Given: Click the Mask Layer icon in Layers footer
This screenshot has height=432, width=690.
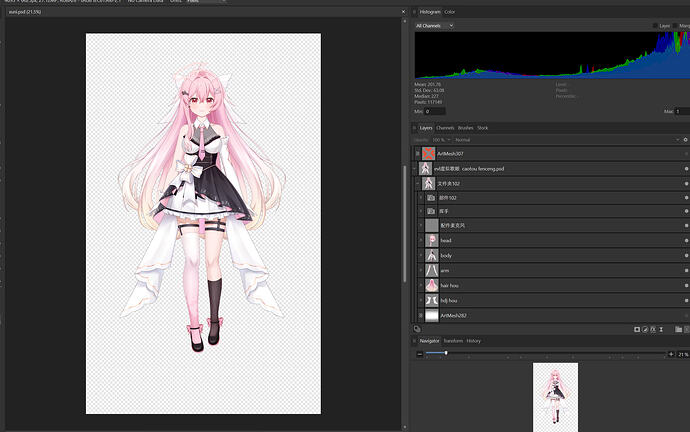Looking at the screenshot, I should tap(637, 329).
